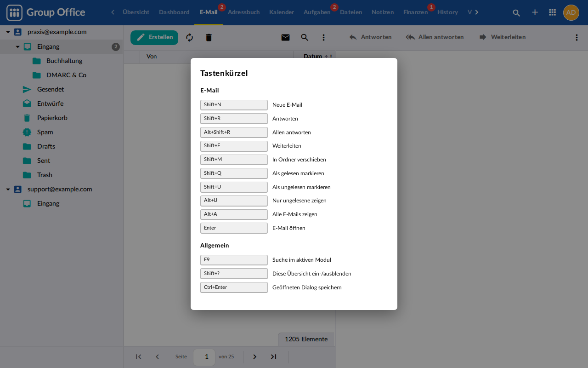The height and width of the screenshot is (368, 588).
Task: Click the Shift+N shortcut key box
Action: pyautogui.click(x=234, y=105)
